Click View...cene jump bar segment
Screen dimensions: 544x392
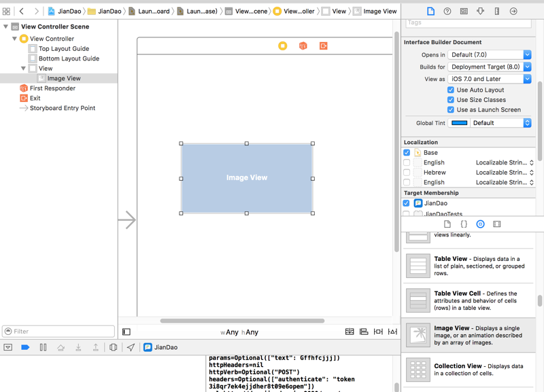click(x=247, y=12)
